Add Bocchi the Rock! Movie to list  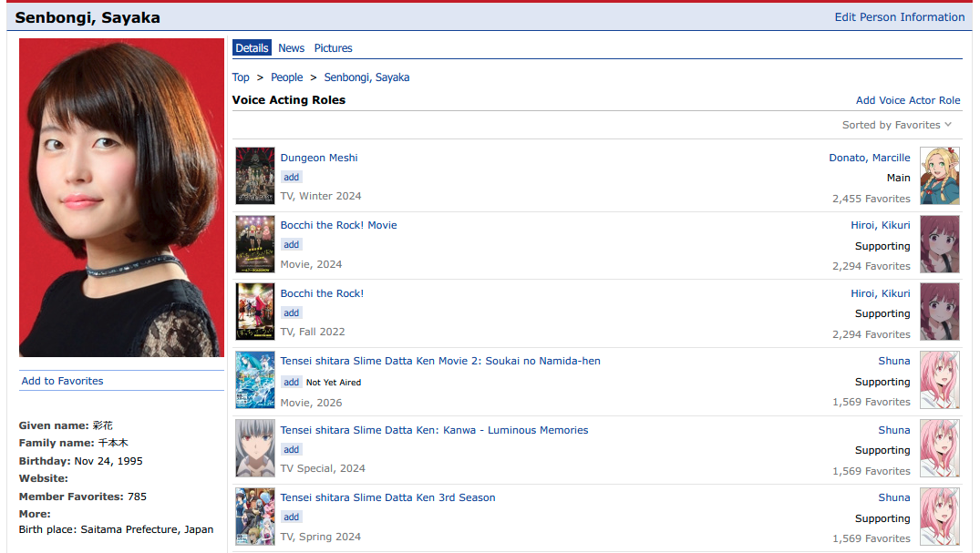291,245
